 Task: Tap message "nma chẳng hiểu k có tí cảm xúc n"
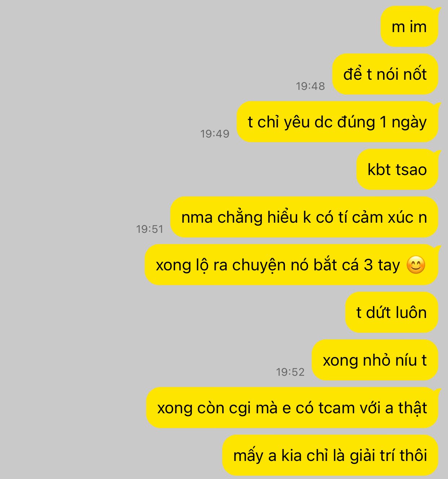pyautogui.click(x=304, y=217)
